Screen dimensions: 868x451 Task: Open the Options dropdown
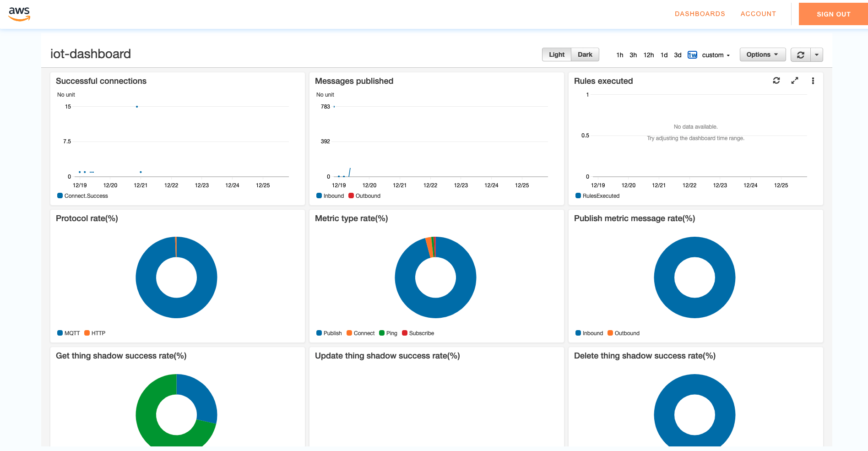(x=763, y=54)
